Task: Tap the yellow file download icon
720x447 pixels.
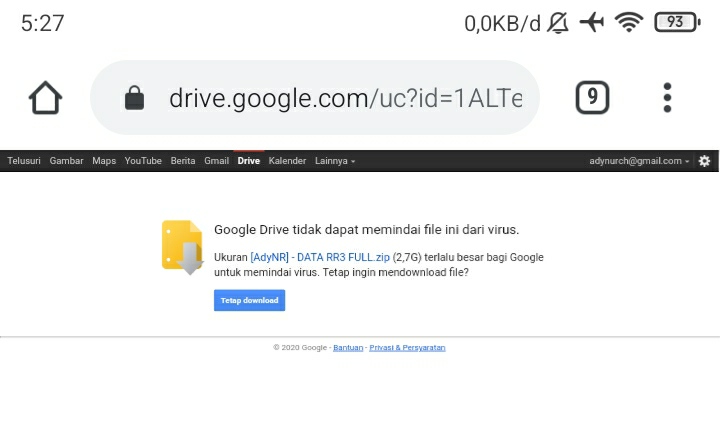Action: click(182, 247)
